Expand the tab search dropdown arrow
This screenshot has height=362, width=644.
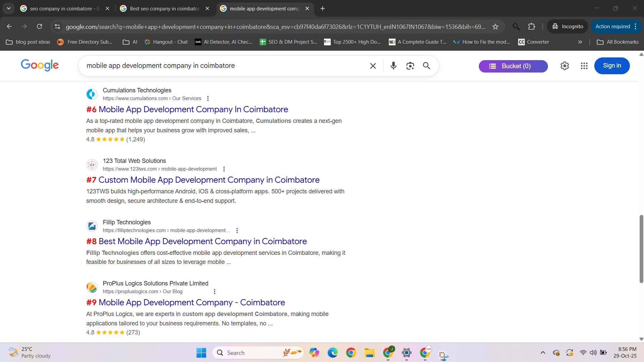(9, 8)
